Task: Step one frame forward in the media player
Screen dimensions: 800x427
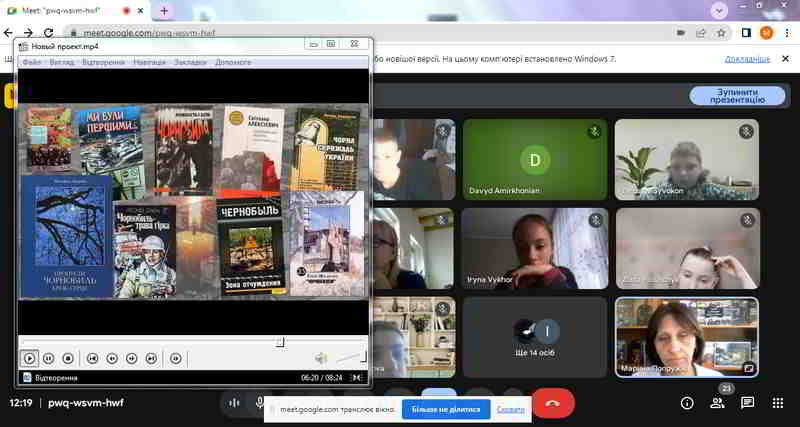Action: [x=176, y=359]
